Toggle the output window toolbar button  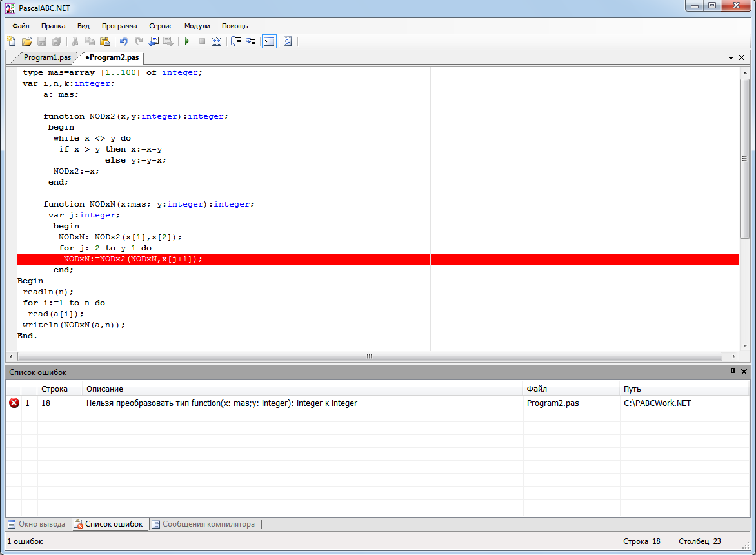pyautogui.click(x=268, y=41)
